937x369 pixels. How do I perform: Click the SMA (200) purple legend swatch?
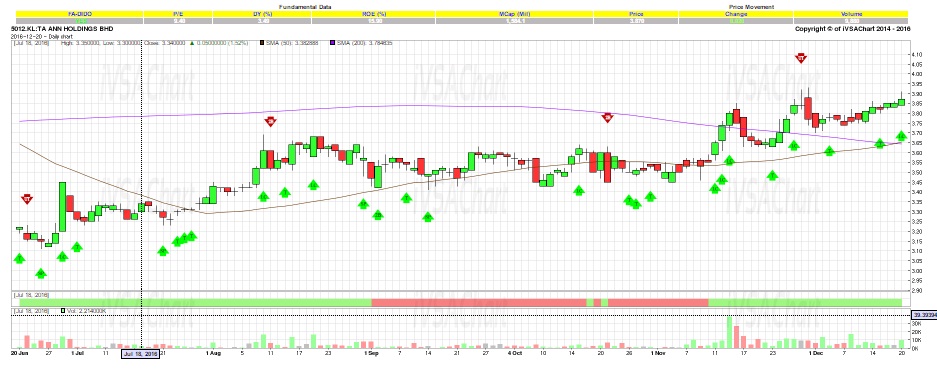coord(332,43)
